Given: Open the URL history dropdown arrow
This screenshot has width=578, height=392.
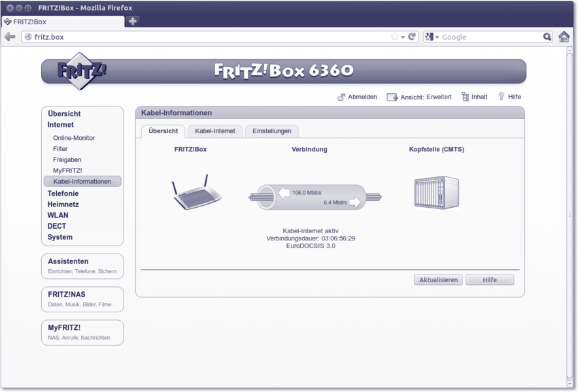Looking at the screenshot, I should click(x=403, y=37).
